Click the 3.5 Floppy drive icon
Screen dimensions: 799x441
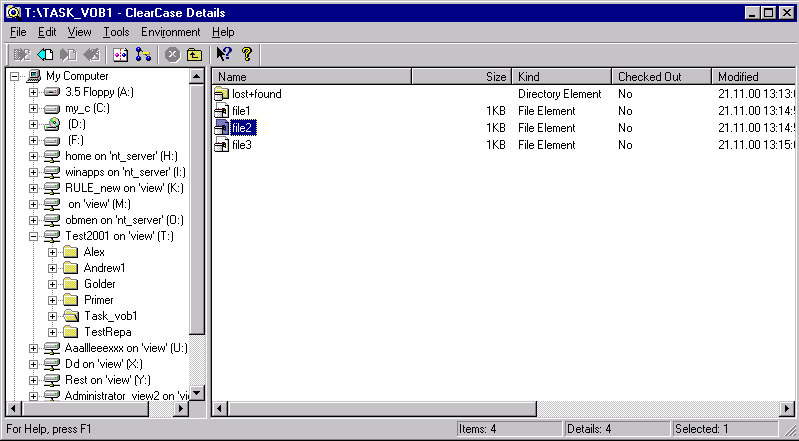click(x=52, y=93)
